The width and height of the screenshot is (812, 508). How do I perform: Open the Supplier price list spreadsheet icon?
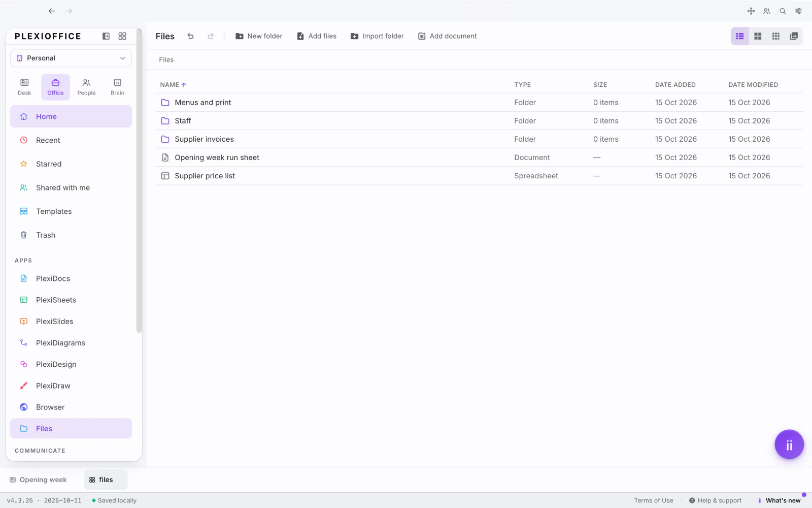click(165, 176)
